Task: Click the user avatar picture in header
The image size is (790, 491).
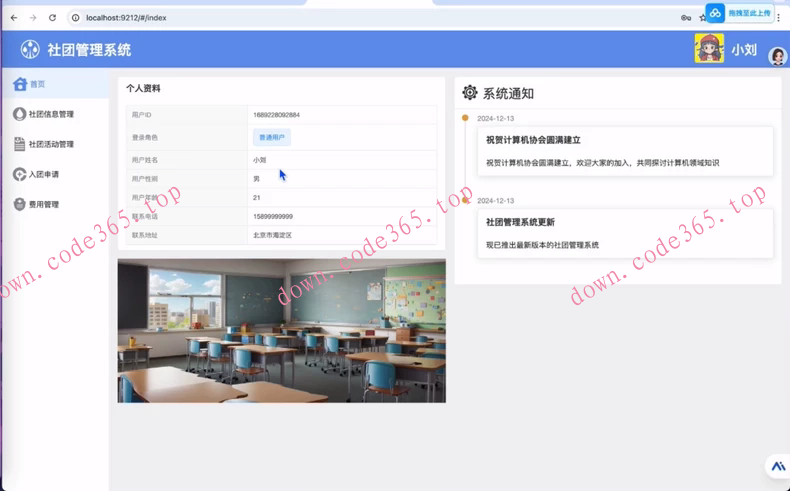Action: tap(709, 49)
